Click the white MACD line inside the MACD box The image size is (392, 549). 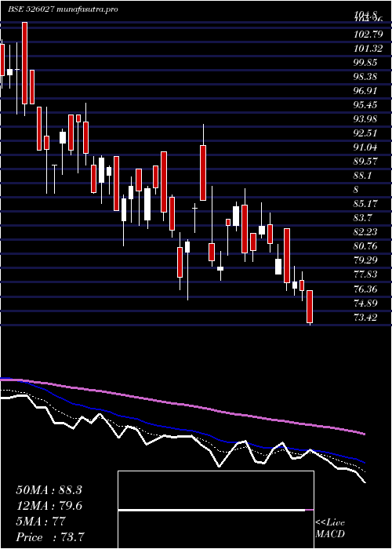tap(212, 511)
